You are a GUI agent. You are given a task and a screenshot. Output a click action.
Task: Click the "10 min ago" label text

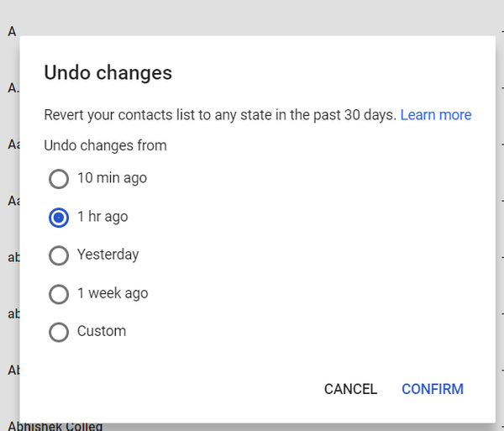(112, 178)
